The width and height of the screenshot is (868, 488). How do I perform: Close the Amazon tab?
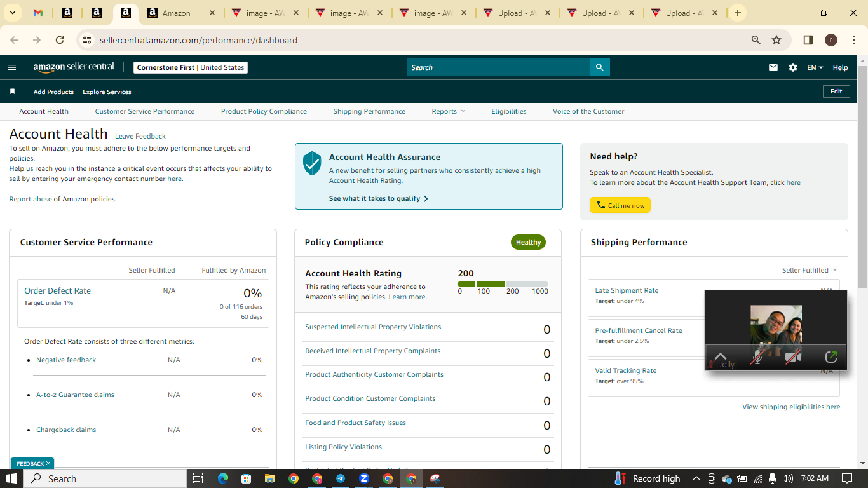coord(212,13)
